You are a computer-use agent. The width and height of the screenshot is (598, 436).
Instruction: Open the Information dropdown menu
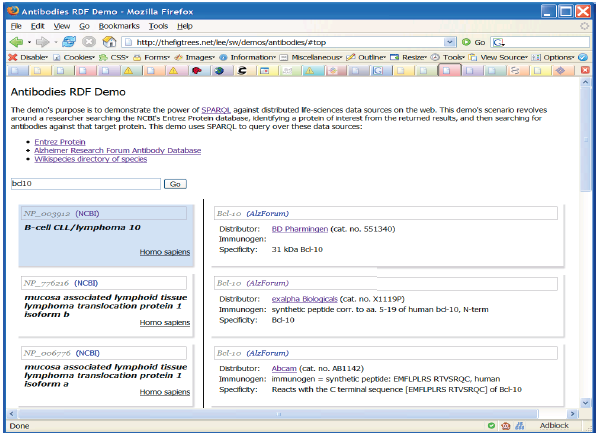click(248, 57)
